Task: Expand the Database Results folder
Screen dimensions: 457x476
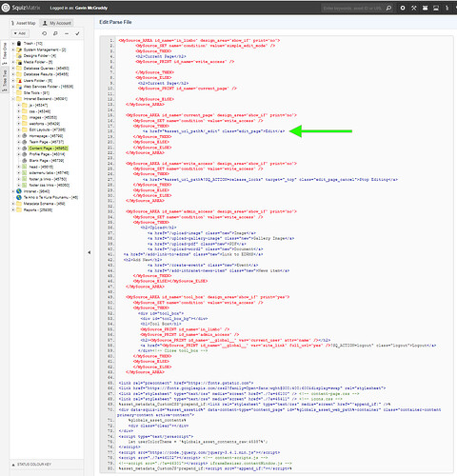Action: (13, 74)
